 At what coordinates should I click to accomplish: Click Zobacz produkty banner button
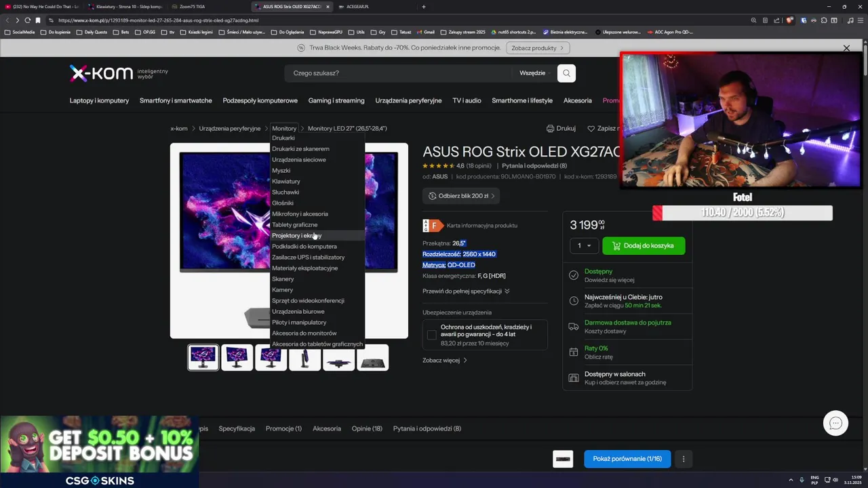537,48
